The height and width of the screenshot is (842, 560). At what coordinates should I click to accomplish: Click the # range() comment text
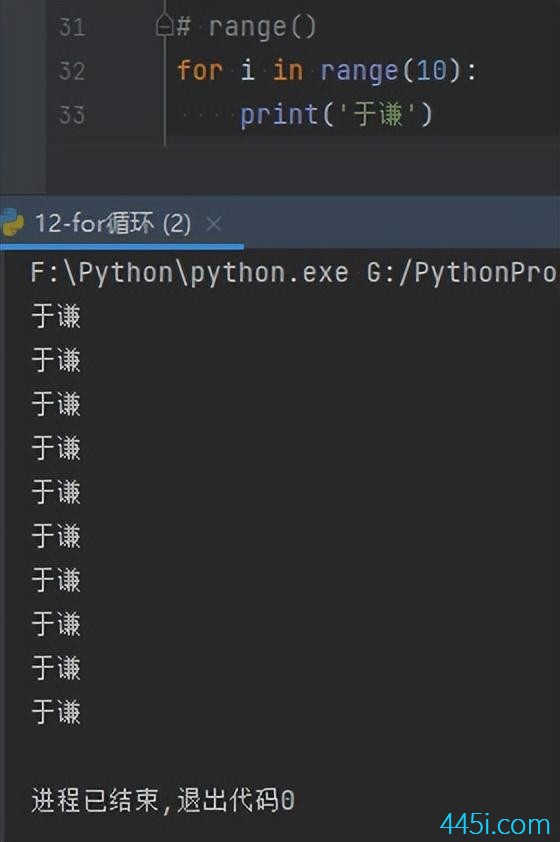click(x=247, y=27)
